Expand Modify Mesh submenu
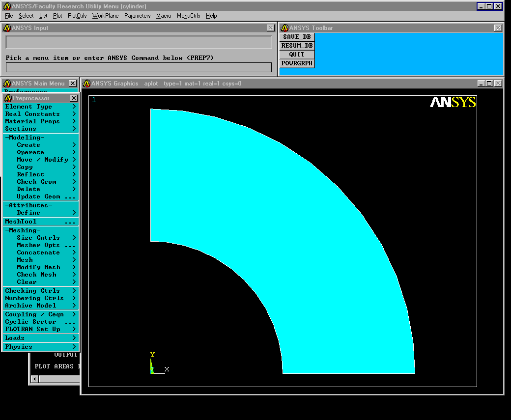This screenshot has width=511, height=420. coord(41,267)
